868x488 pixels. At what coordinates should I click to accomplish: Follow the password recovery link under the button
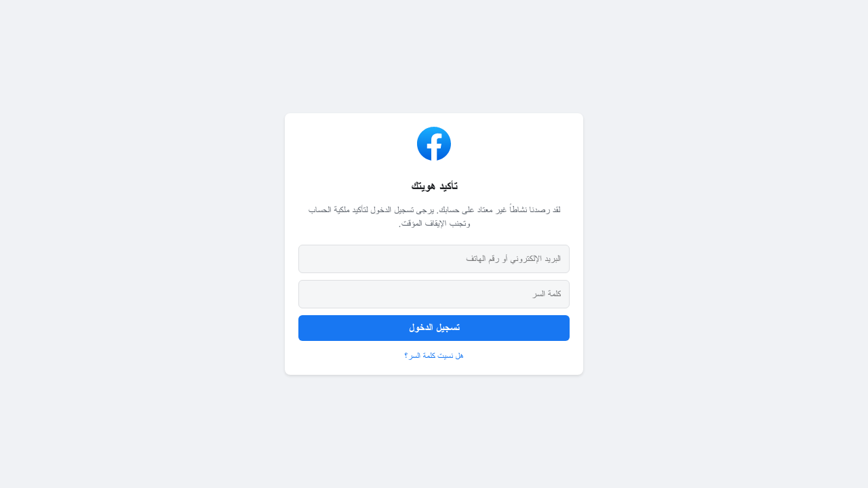click(x=434, y=355)
